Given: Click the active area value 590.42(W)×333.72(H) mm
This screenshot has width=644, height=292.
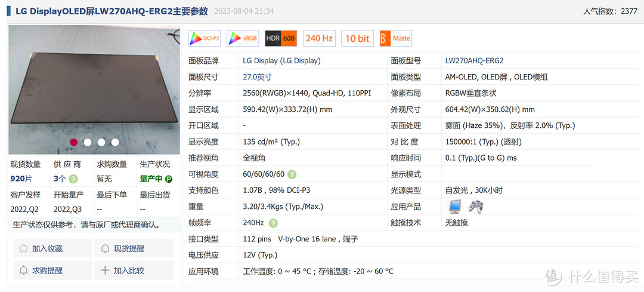Looking at the screenshot, I should pos(287,109).
